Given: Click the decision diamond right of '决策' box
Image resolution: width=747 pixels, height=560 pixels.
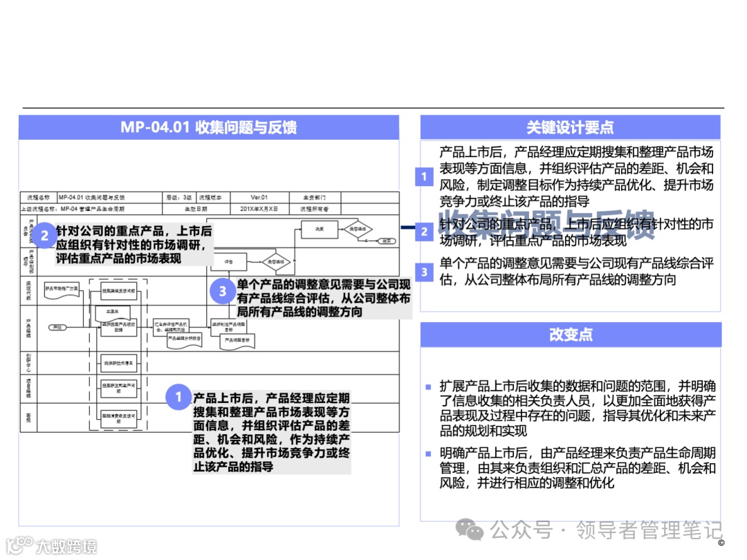Looking at the screenshot, I should pos(358,229).
